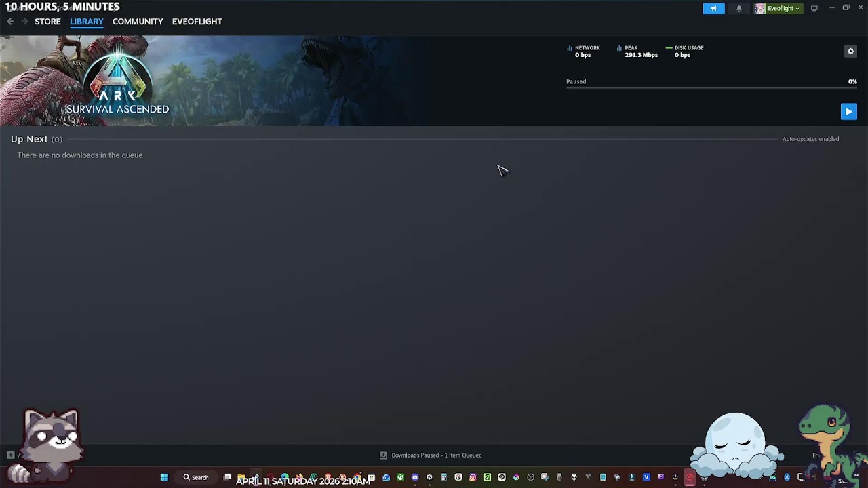Click the 'Auto-updates enabled' link
This screenshot has height=488, width=868.
pyautogui.click(x=810, y=139)
